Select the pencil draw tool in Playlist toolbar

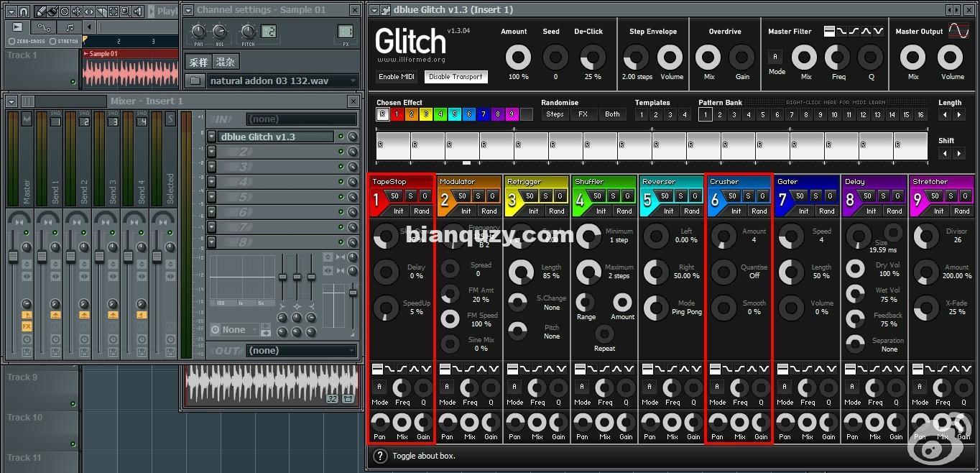coord(41,12)
